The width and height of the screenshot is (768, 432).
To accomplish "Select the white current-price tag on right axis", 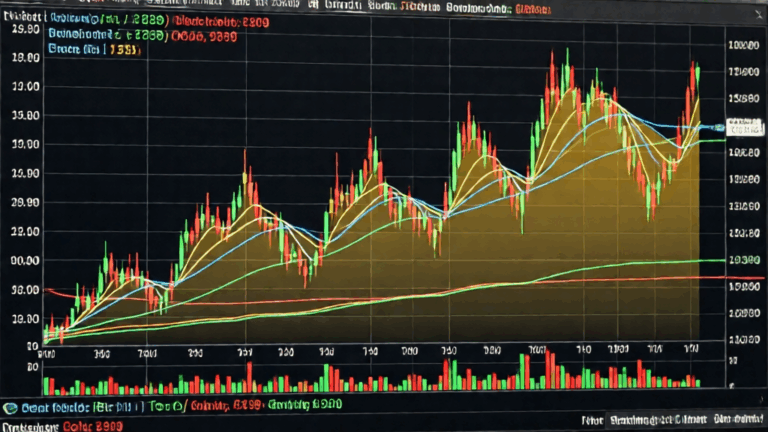I will tap(744, 126).
